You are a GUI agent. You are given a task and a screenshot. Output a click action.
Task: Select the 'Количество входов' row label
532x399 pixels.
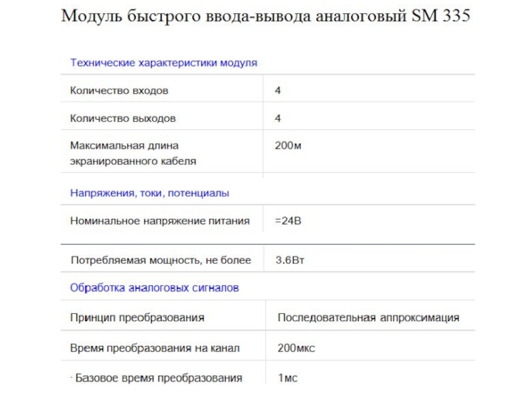[119, 90]
